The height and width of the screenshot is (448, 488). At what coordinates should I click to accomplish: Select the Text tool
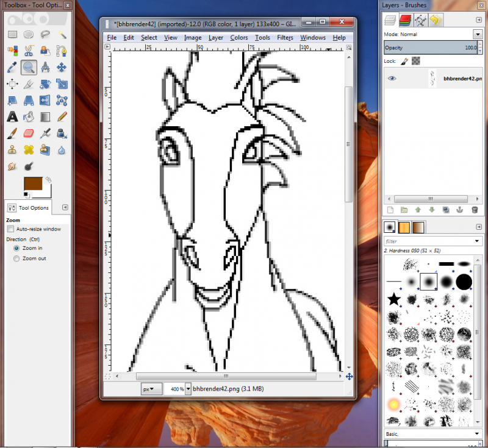(12, 117)
